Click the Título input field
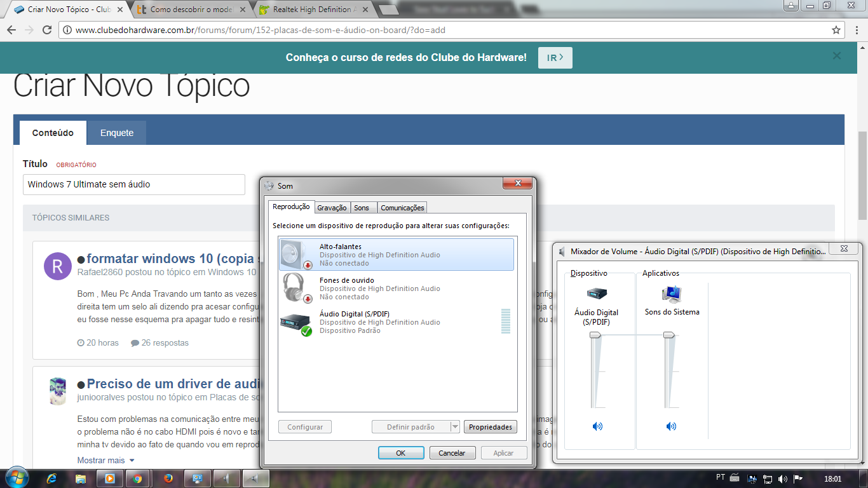The height and width of the screenshot is (488, 868). (x=134, y=184)
